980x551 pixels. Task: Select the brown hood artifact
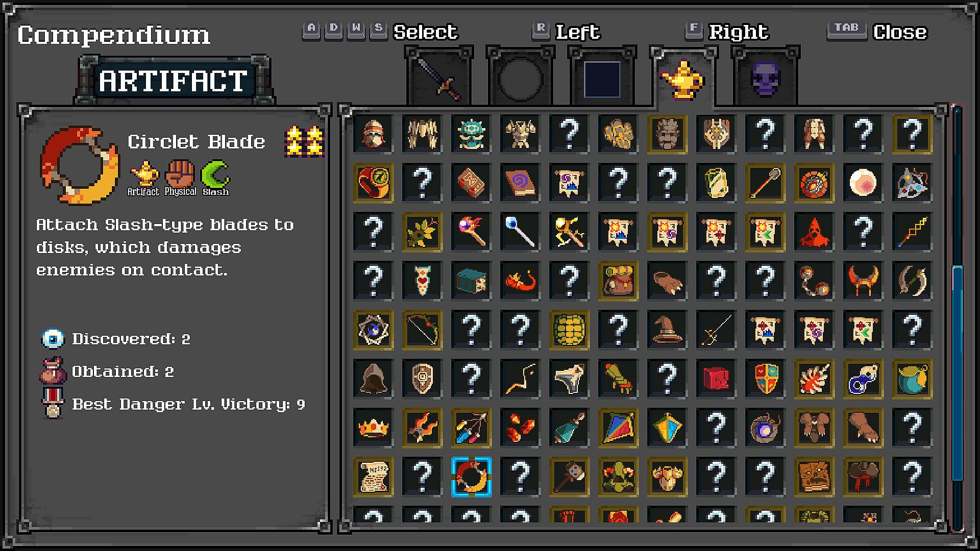[x=373, y=379]
